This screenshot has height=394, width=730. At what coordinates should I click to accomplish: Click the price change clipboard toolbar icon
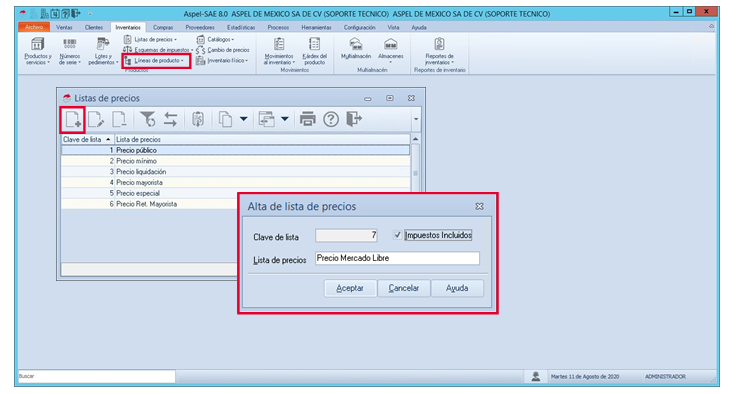tap(198, 119)
